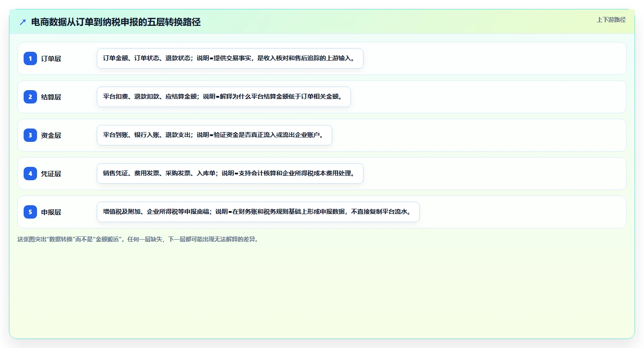
Task: Open the 销售凭证、费用发票、采购发票 description box
Action: coord(230,174)
